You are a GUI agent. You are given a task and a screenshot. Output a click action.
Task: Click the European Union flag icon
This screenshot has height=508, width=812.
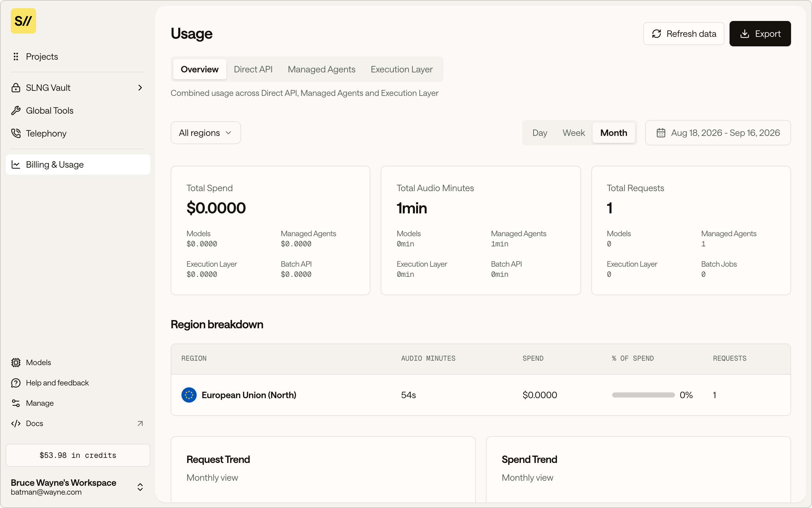189,395
